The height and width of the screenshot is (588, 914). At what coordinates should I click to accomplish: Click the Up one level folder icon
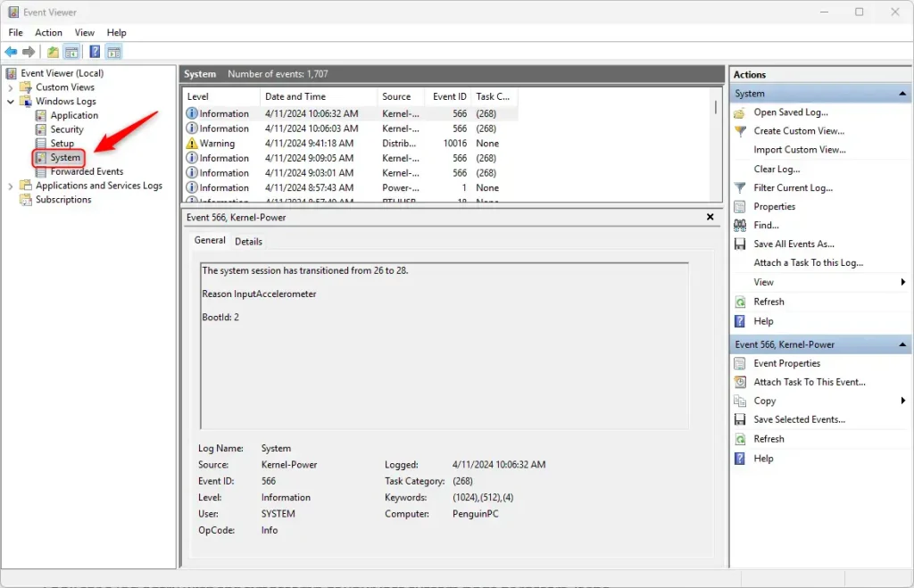pyautogui.click(x=53, y=52)
